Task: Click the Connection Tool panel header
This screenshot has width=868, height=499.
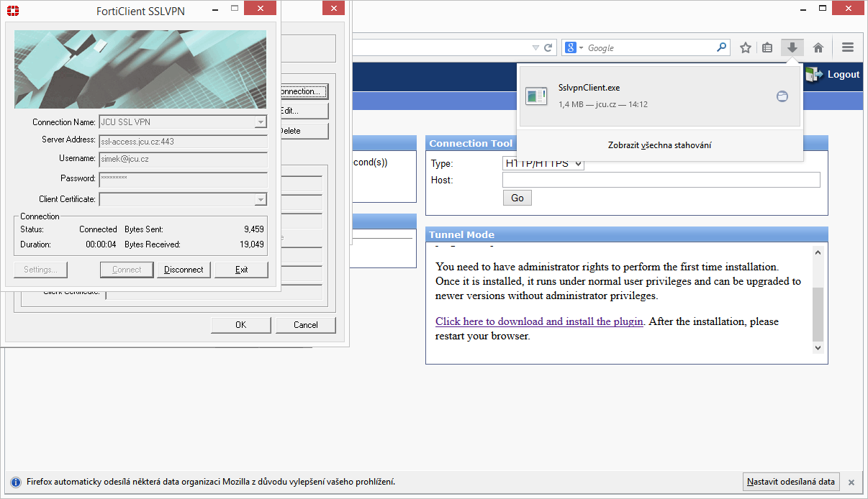Action: coord(627,143)
